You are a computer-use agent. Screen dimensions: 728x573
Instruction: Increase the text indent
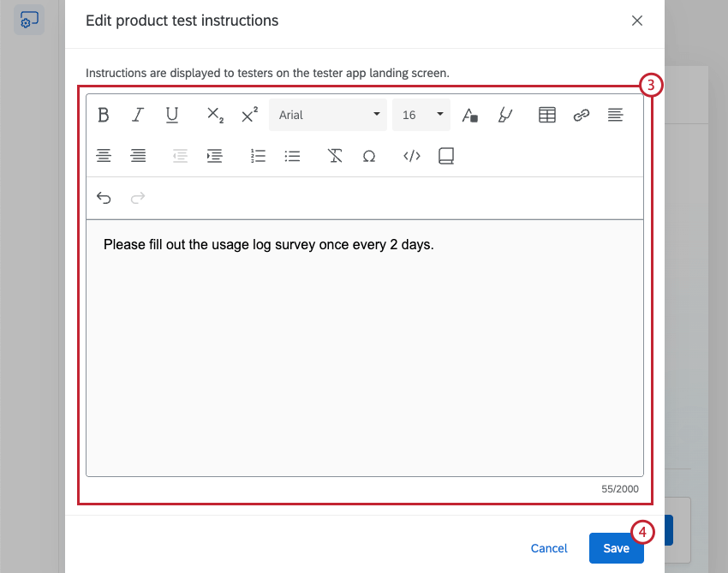point(214,156)
